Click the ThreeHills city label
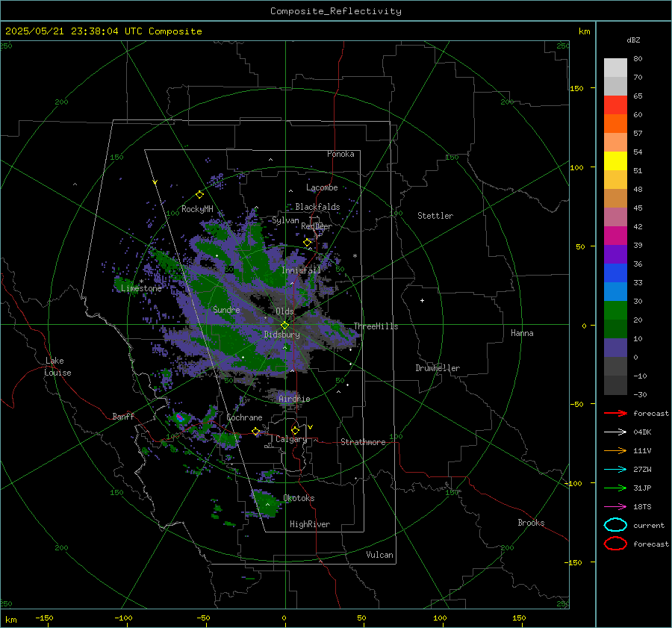The image size is (672, 628). [376, 326]
